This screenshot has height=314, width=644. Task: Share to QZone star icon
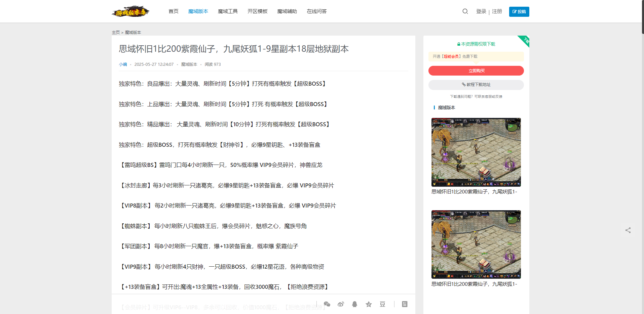click(x=369, y=304)
